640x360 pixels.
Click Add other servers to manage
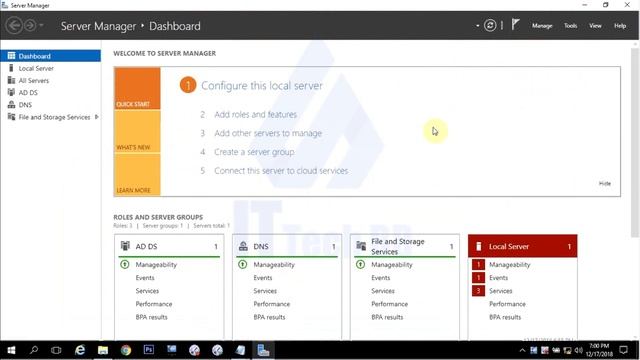(x=268, y=133)
